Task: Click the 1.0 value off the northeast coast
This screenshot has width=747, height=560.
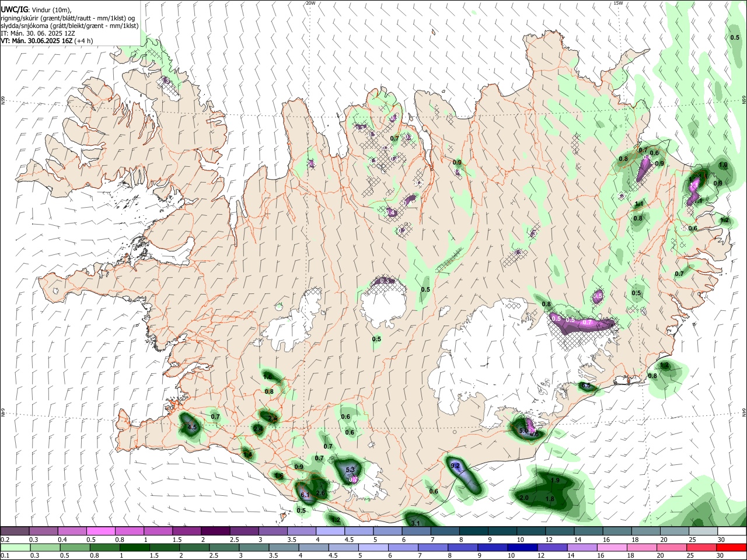Action: [724, 165]
